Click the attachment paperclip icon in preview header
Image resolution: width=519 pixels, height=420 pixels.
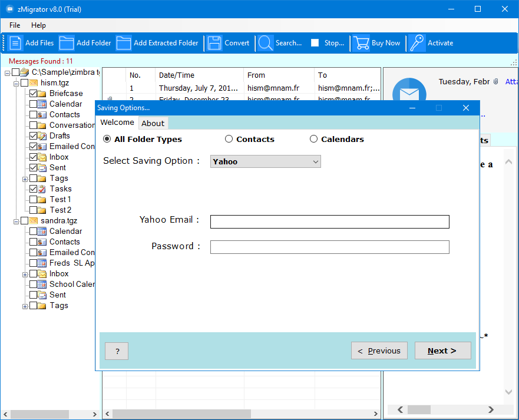point(495,81)
